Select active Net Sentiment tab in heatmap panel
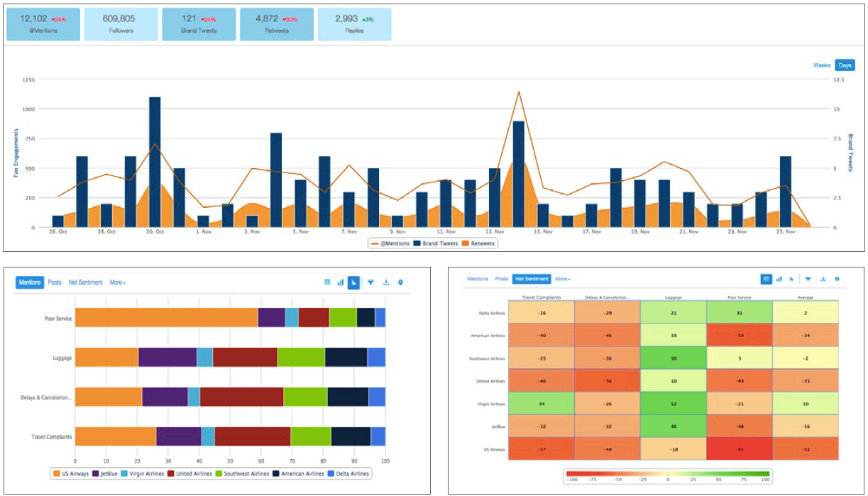The width and height of the screenshot is (868, 496). click(x=532, y=279)
